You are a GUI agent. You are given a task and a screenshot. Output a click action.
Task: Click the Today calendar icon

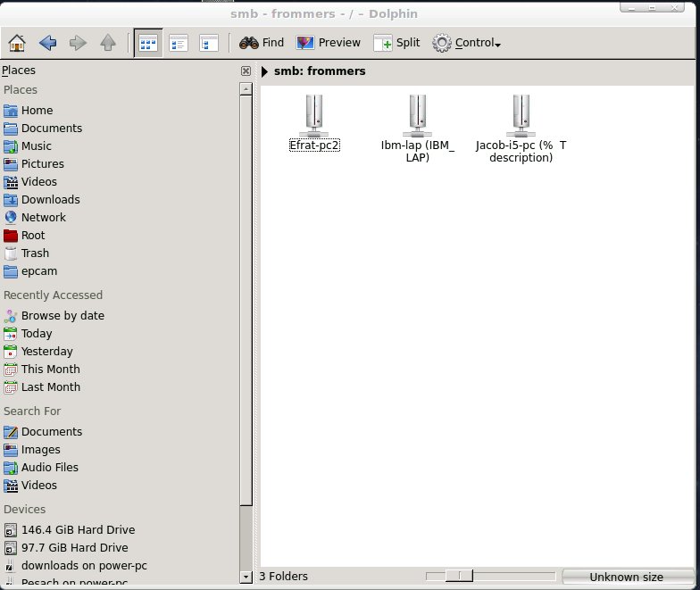click(x=11, y=334)
